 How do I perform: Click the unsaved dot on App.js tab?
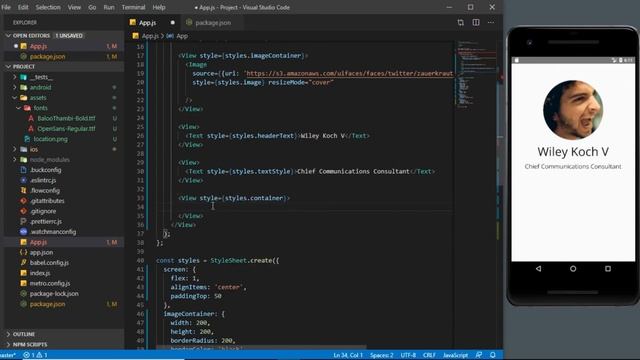point(173,22)
